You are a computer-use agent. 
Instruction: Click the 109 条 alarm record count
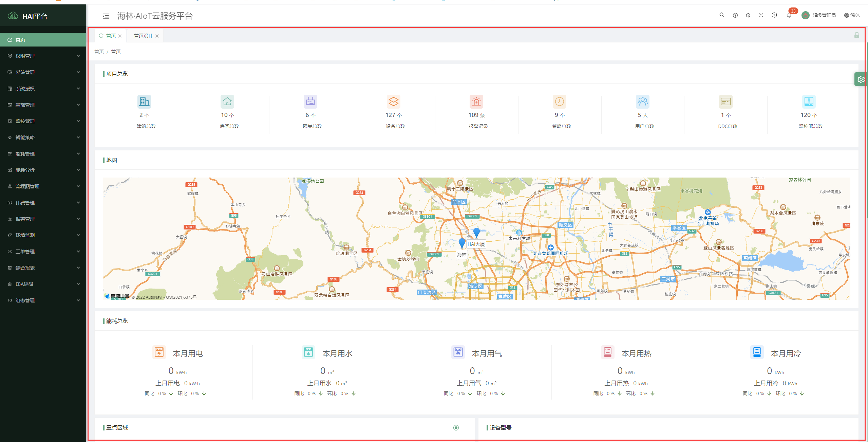pyautogui.click(x=476, y=115)
